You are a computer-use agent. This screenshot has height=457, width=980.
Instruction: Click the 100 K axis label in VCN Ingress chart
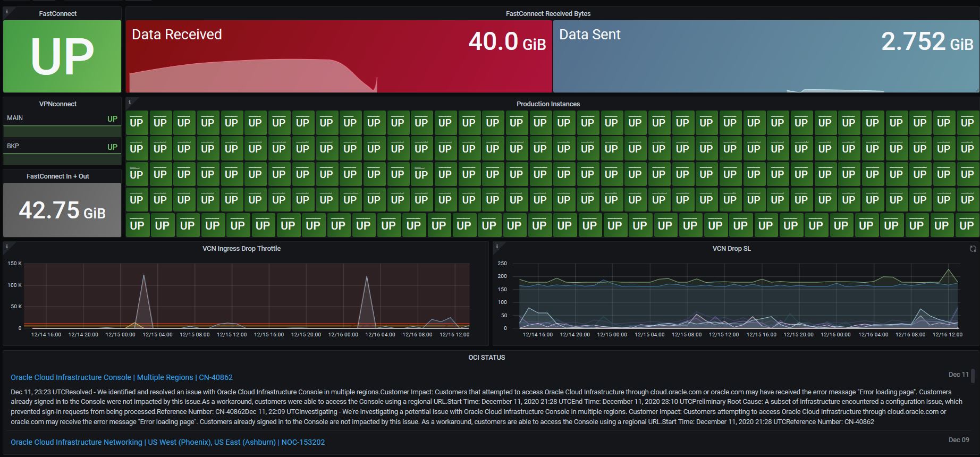tap(15, 285)
